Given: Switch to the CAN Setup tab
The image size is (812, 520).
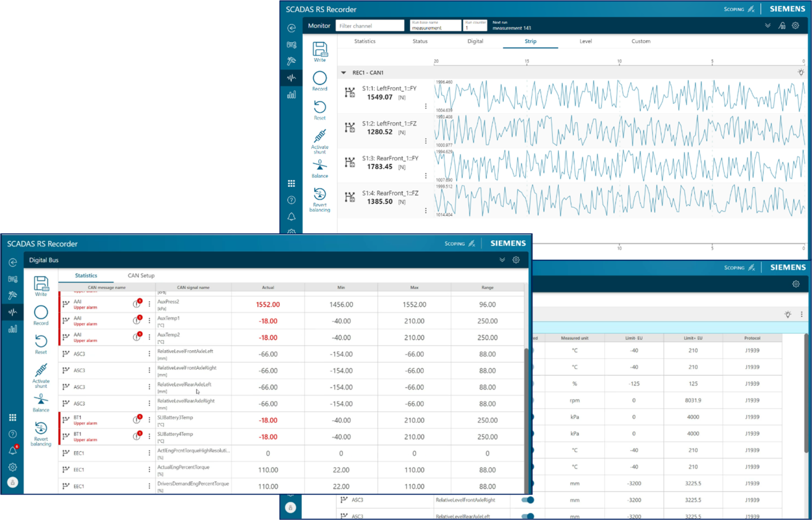Looking at the screenshot, I should (141, 276).
